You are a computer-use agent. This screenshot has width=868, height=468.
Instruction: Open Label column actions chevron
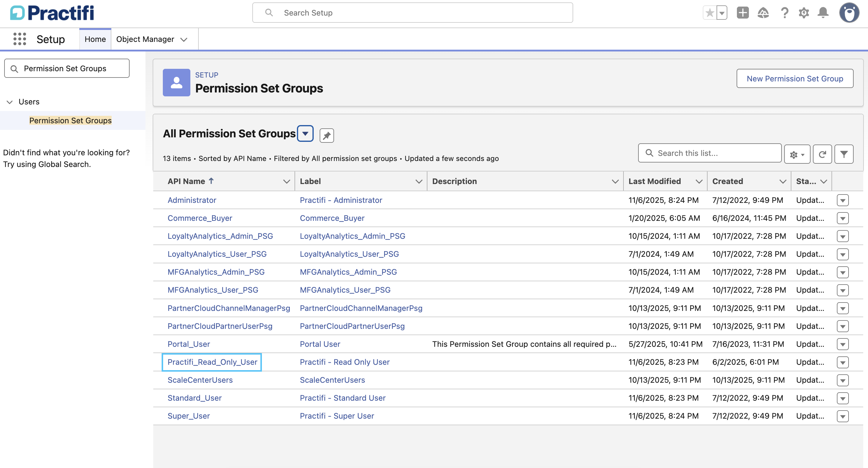(x=419, y=181)
